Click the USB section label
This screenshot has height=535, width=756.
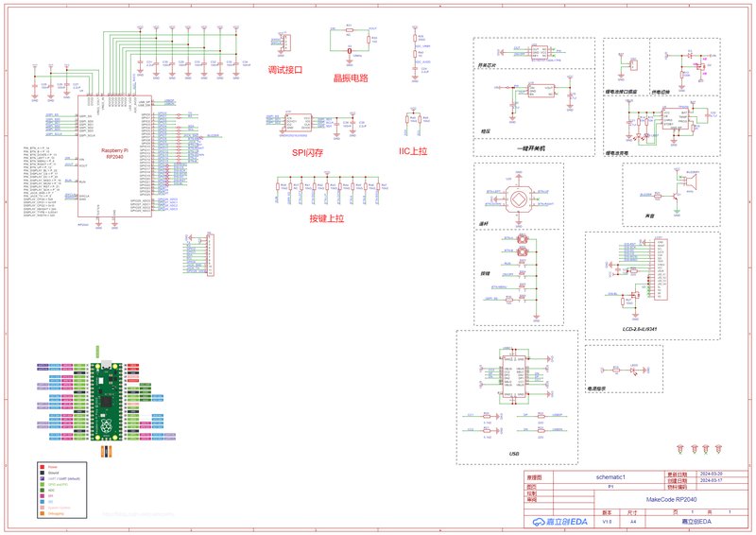pos(514,454)
